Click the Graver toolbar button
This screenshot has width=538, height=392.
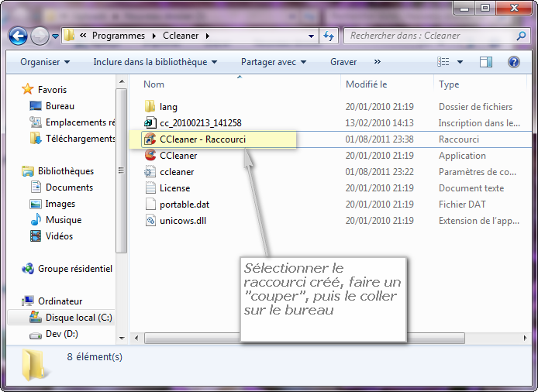click(x=343, y=62)
